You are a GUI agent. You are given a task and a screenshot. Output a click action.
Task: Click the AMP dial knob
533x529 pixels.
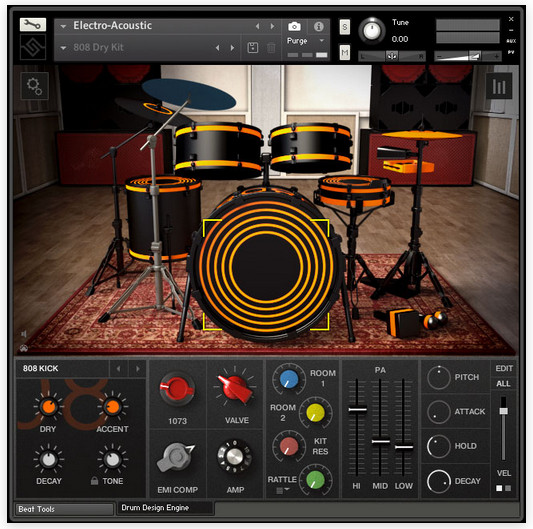234,457
